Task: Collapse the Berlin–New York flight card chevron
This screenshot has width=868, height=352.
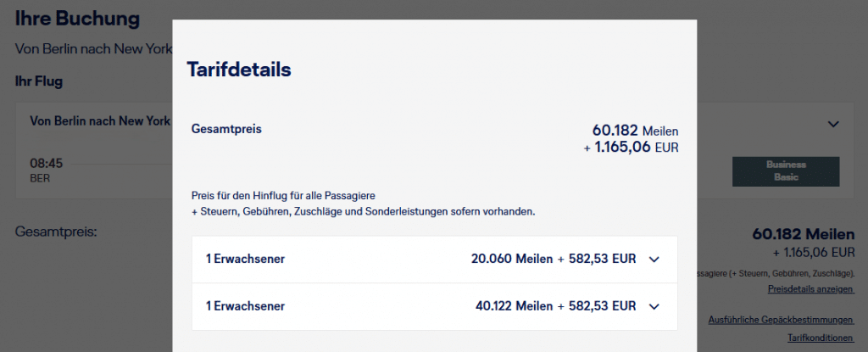Action: (833, 124)
